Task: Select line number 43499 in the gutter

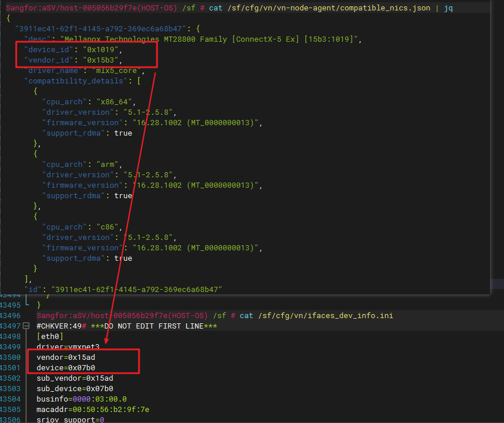Action: (10, 347)
